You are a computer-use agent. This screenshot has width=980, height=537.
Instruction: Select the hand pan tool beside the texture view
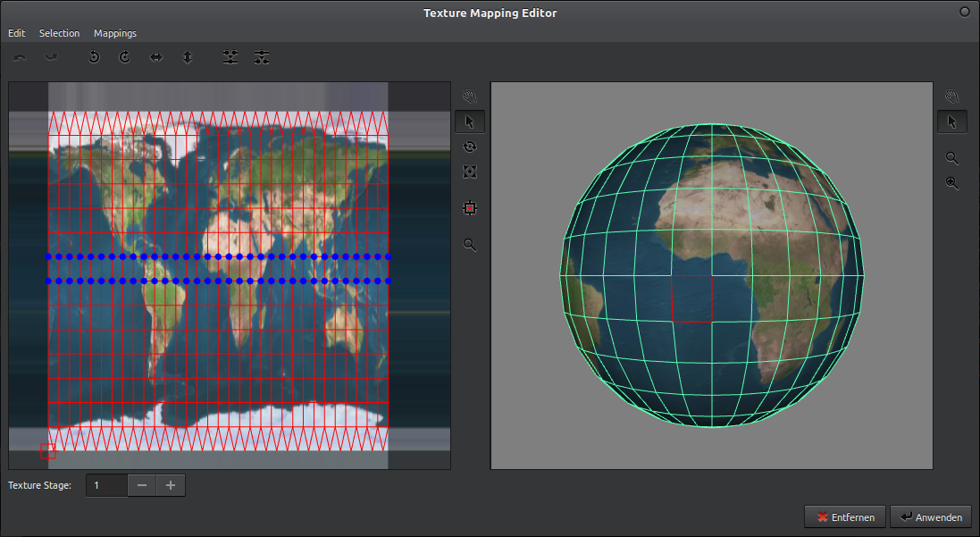pyautogui.click(x=469, y=96)
